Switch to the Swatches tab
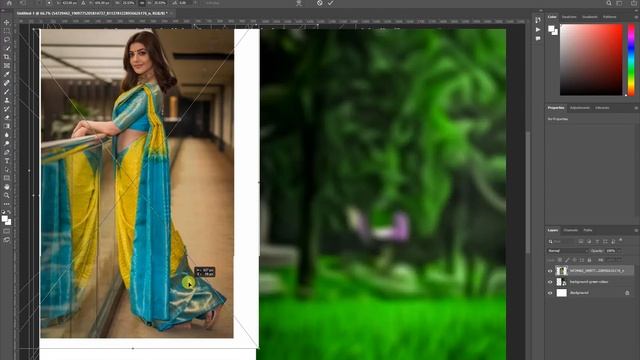The height and width of the screenshot is (360, 640). click(x=569, y=17)
